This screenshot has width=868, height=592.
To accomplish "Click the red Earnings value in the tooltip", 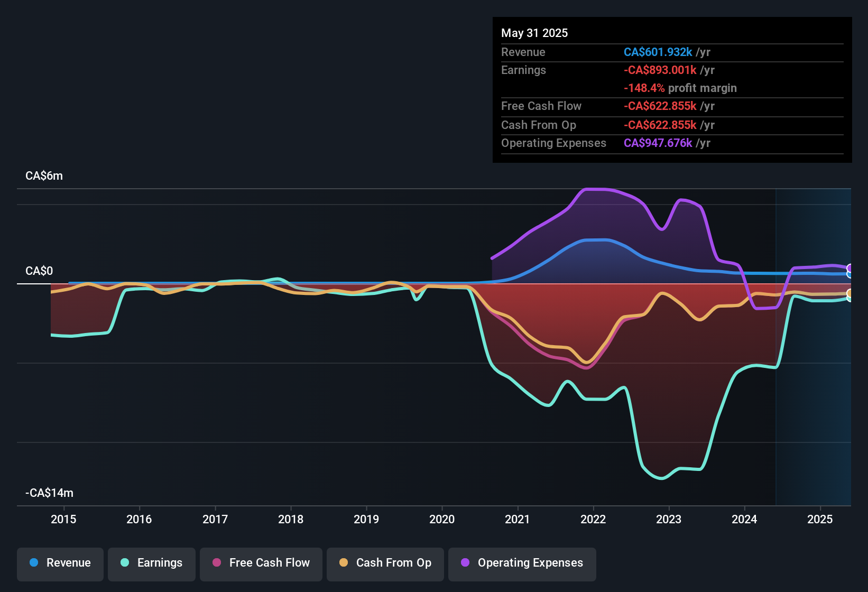I will coord(660,70).
